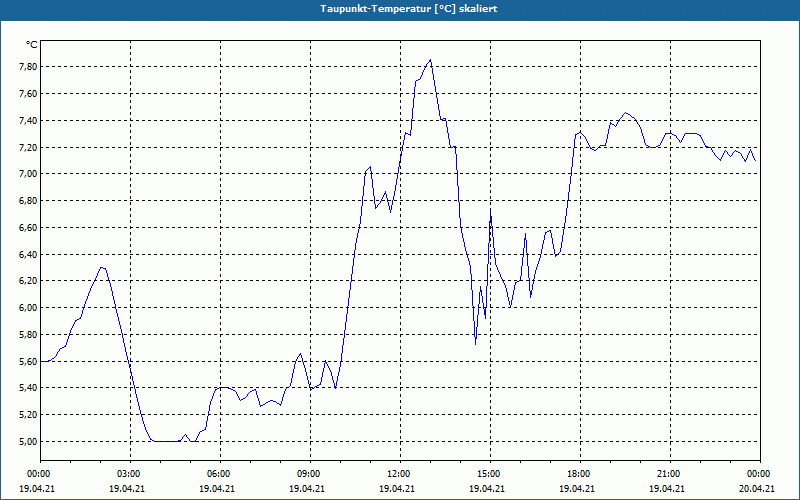The image size is (800, 500).
Task: Click the 09:00 time label
Action: pyautogui.click(x=310, y=474)
